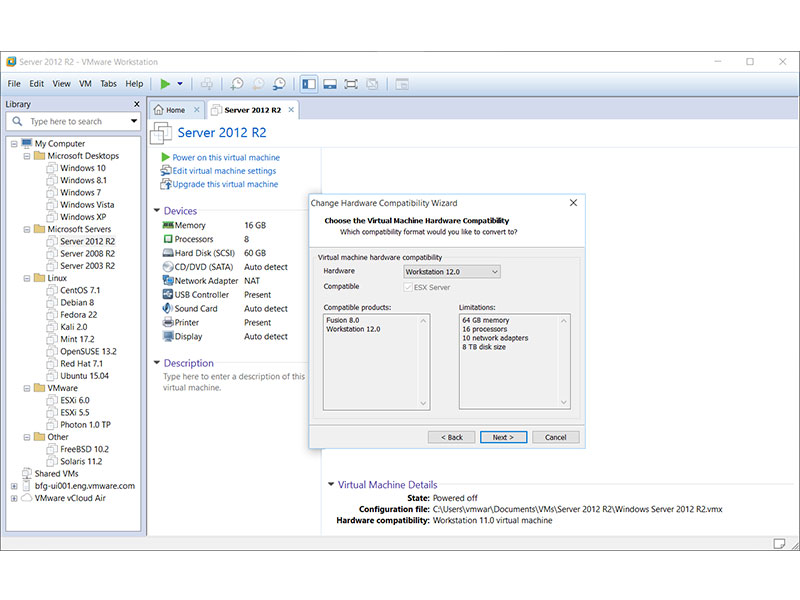This screenshot has height=600, width=800.
Task: Toggle the Library sidebar view icon
Action: pyautogui.click(x=309, y=84)
